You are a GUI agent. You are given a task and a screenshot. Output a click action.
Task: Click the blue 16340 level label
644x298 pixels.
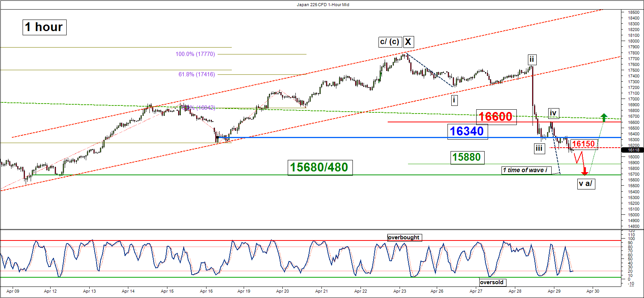click(467, 131)
